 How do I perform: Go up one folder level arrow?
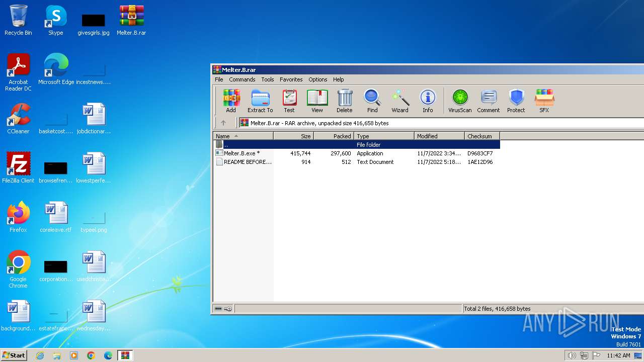click(x=223, y=123)
